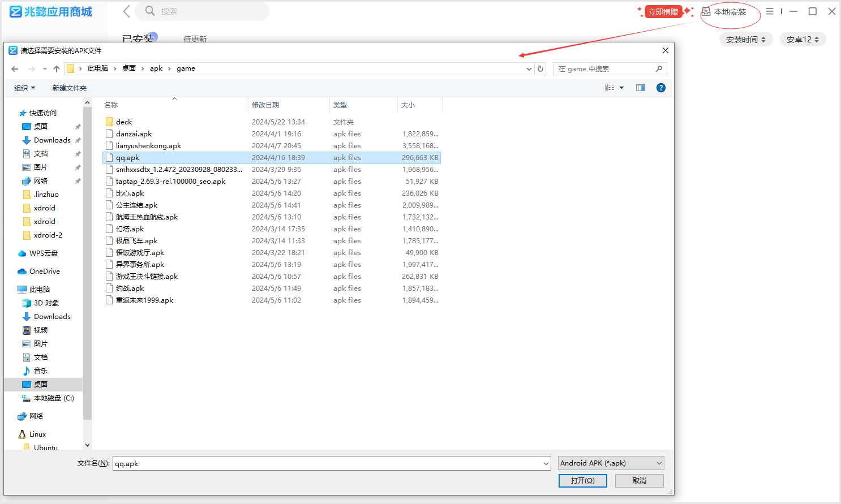Open the app store hamburger menu
Image resolution: width=841 pixels, height=504 pixels.
(x=770, y=11)
